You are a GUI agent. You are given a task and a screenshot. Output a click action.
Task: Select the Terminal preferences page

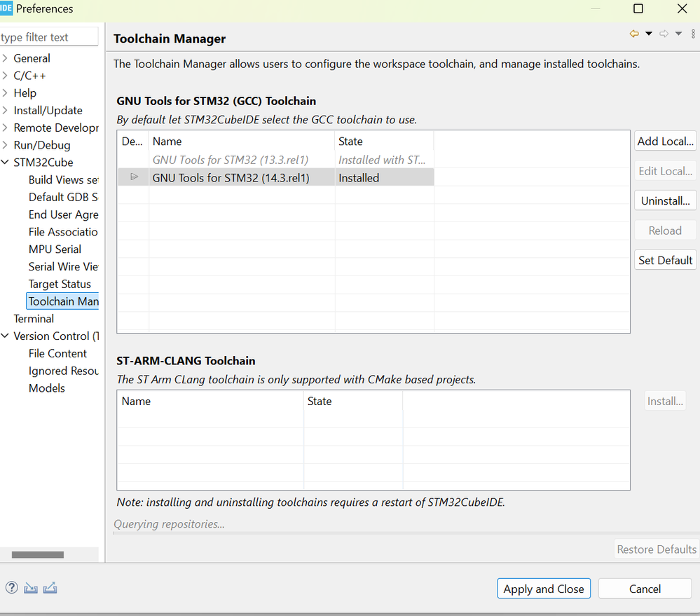[34, 318]
